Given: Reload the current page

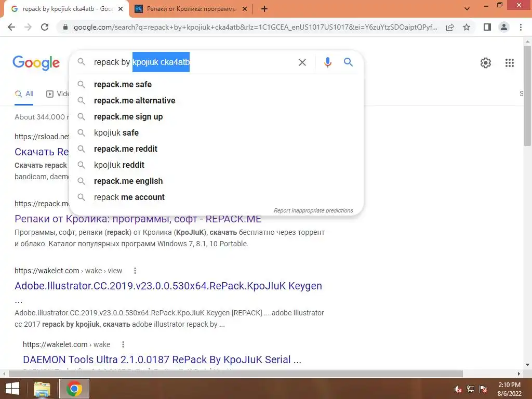Looking at the screenshot, I should click(x=45, y=27).
